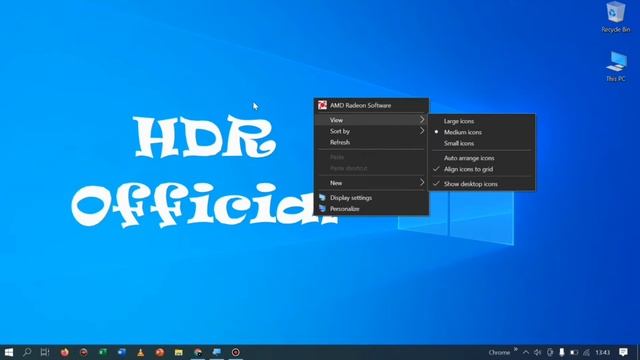The image size is (640, 360).
Task: Show hidden system tray icons
Action: click(526, 352)
